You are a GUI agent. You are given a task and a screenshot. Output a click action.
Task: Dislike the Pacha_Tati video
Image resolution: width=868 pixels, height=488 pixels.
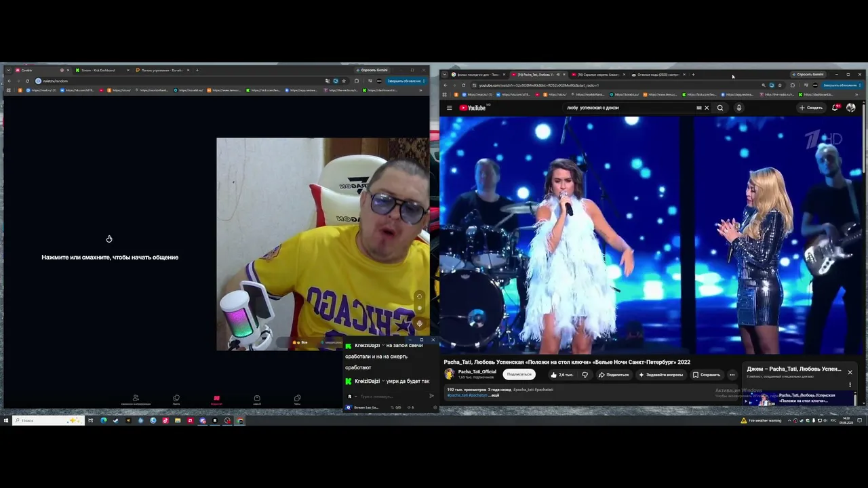pos(585,375)
